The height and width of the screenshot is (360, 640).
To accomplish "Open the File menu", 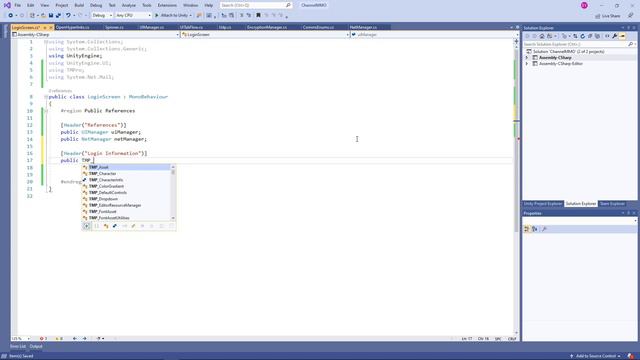I will [18, 5].
